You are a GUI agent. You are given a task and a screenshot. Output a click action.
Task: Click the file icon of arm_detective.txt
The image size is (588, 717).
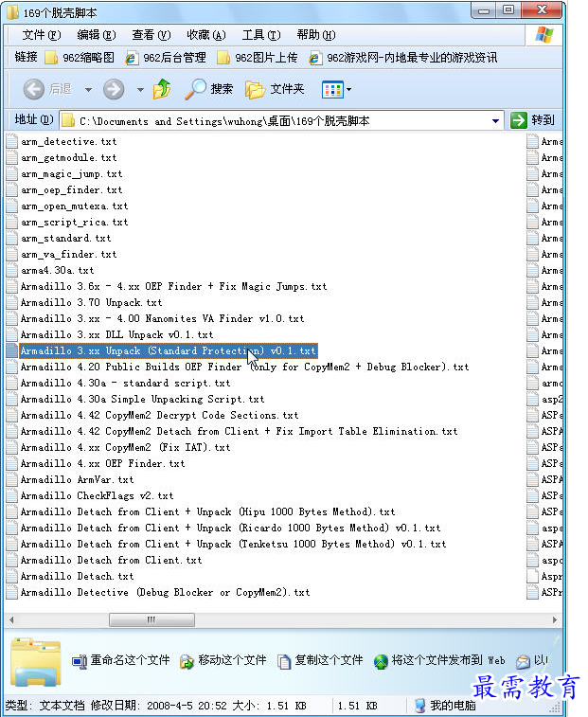pyautogui.click(x=12, y=141)
